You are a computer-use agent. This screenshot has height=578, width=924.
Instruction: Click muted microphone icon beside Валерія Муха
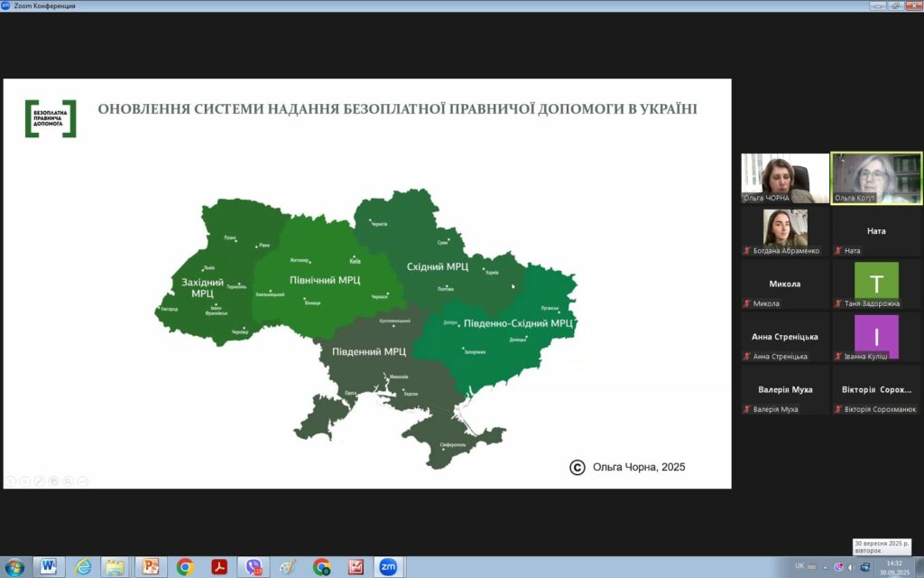[x=747, y=409]
